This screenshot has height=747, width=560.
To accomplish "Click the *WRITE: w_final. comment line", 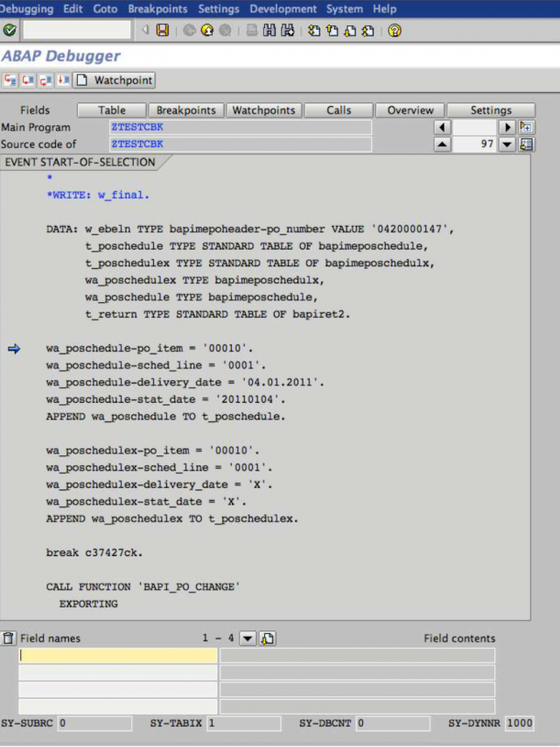I will (x=98, y=194).
